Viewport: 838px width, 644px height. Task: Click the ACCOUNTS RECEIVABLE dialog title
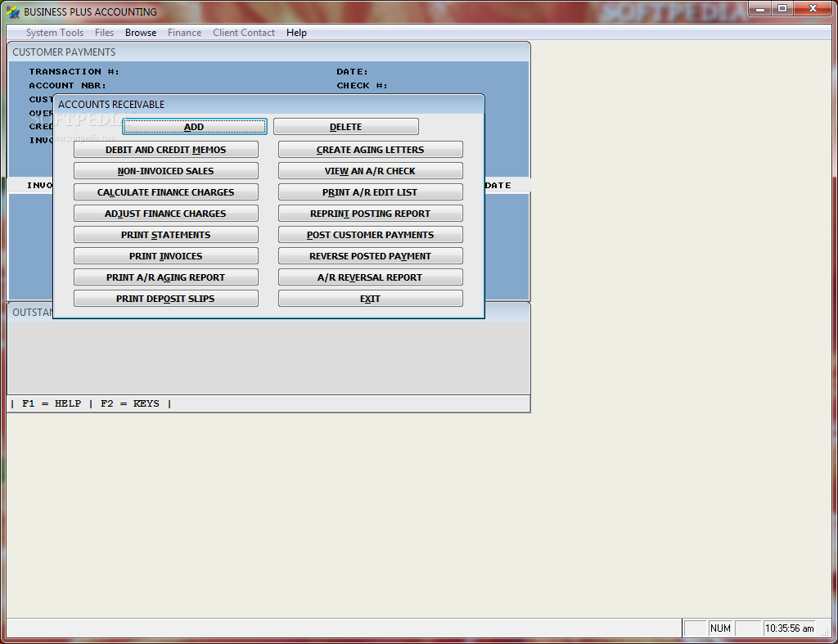pyautogui.click(x=111, y=104)
